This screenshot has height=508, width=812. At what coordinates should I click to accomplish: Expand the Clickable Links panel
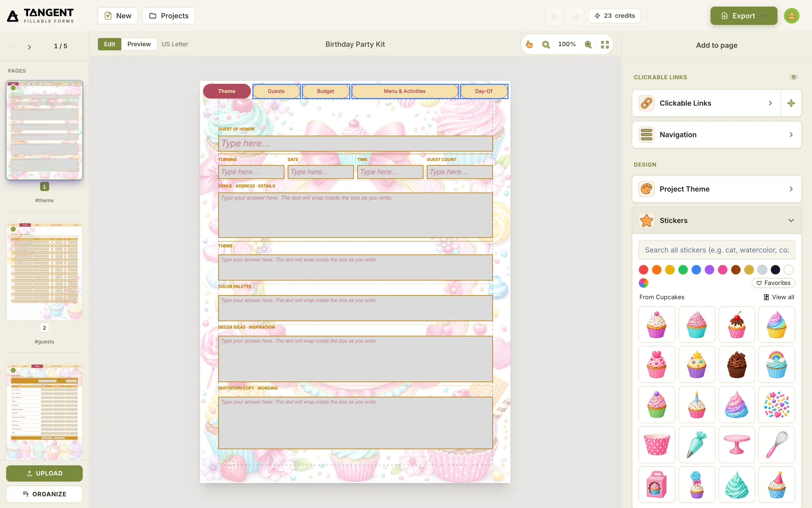(x=706, y=103)
